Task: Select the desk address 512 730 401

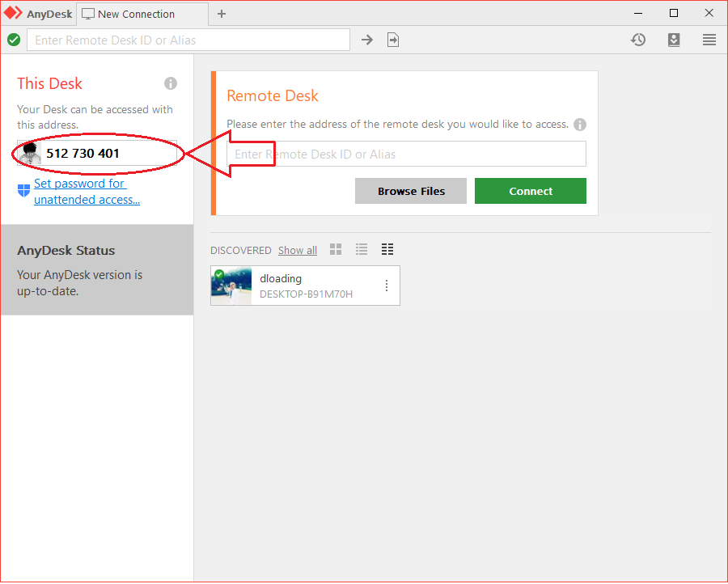Action: [83, 153]
